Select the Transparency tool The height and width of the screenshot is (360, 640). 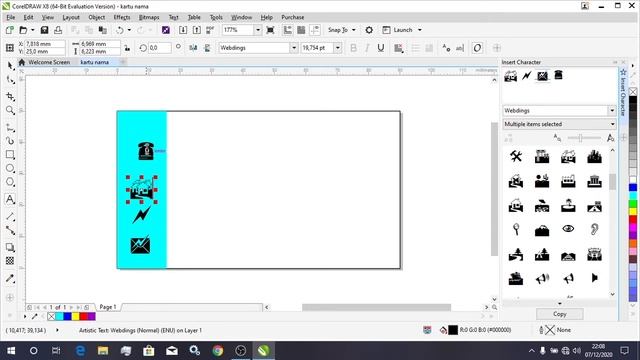pos(10,261)
